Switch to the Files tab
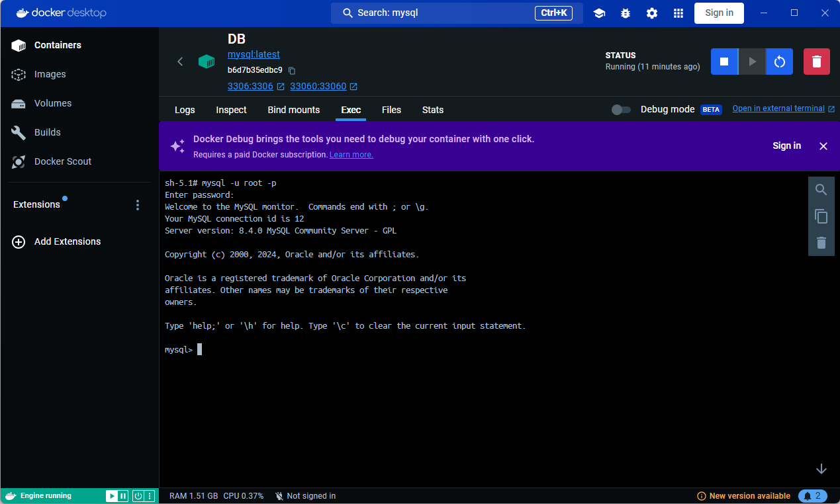The height and width of the screenshot is (504, 840). (391, 110)
